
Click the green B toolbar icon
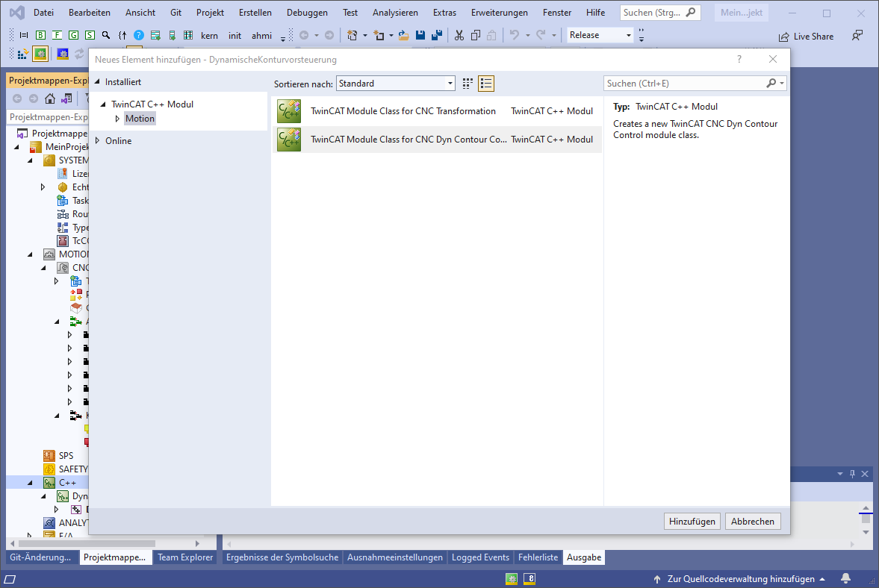tap(40, 35)
